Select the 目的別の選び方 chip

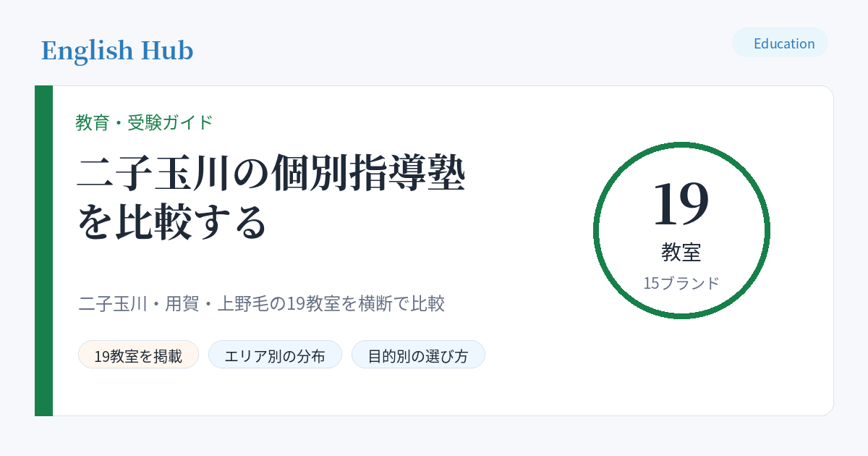[x=418, y=355]
